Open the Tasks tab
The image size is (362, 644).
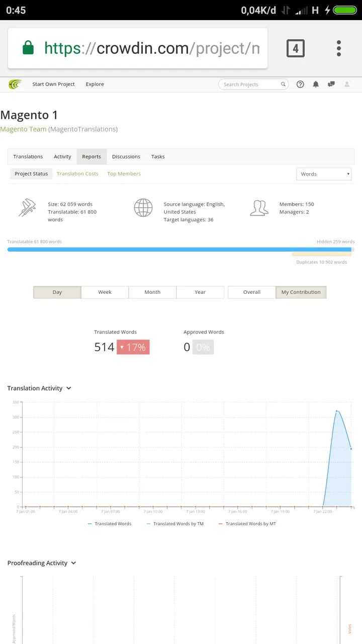[x=158, y=156]
